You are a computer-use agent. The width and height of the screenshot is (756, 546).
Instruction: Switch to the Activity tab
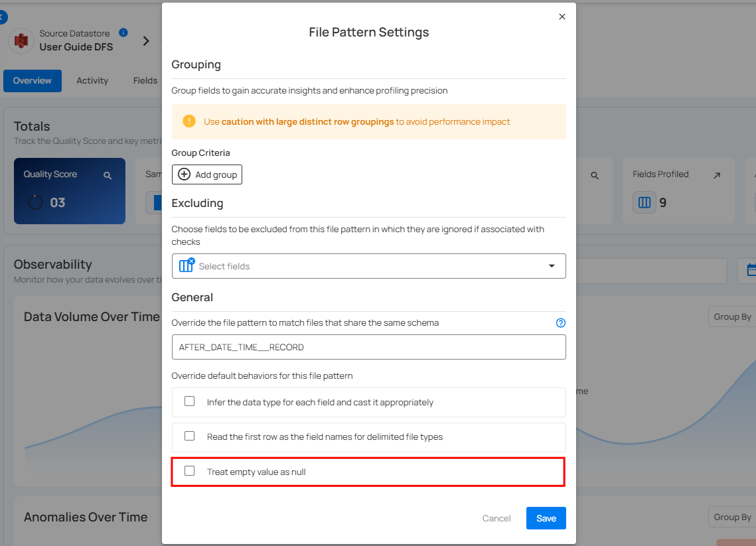pos(92,81)
